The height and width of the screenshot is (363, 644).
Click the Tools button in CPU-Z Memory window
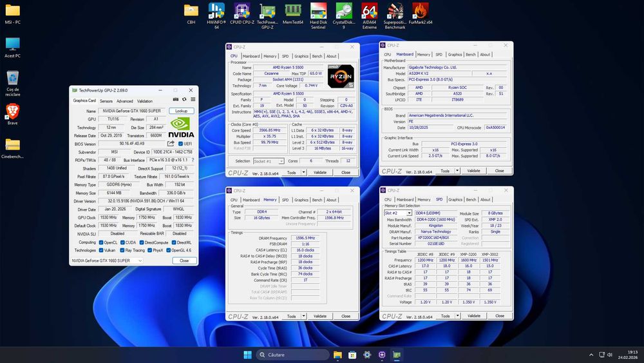tap(292, 316)
